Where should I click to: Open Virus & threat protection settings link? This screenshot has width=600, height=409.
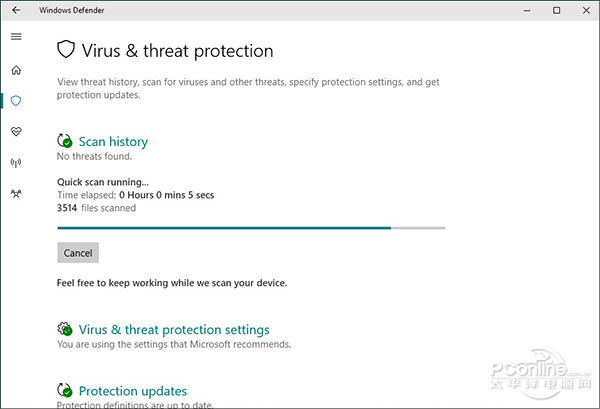pyautogui.click(x=174, y=329)
